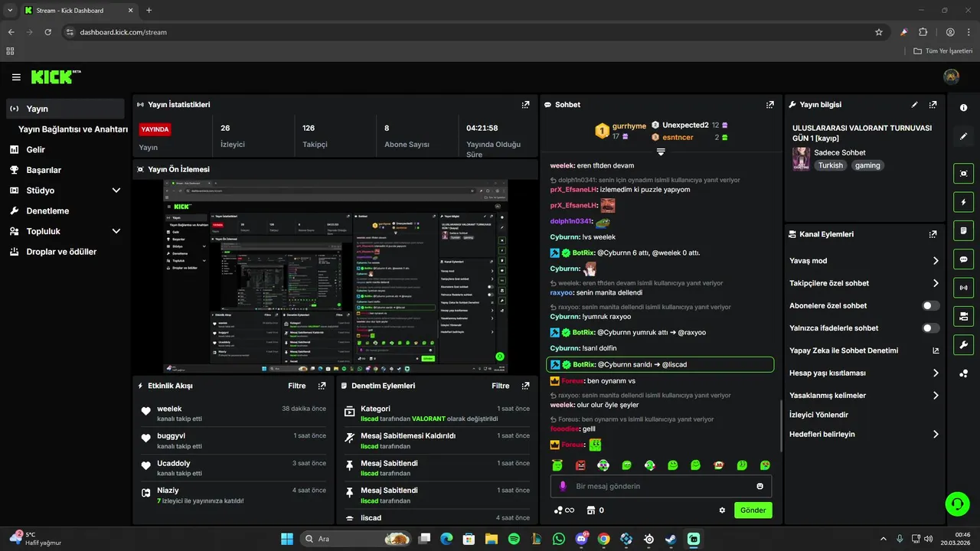The width and height of the screenshot is (980, 551).
Task: Toggle the wrench widget icon in sidebar
Action: coord(964,344)
